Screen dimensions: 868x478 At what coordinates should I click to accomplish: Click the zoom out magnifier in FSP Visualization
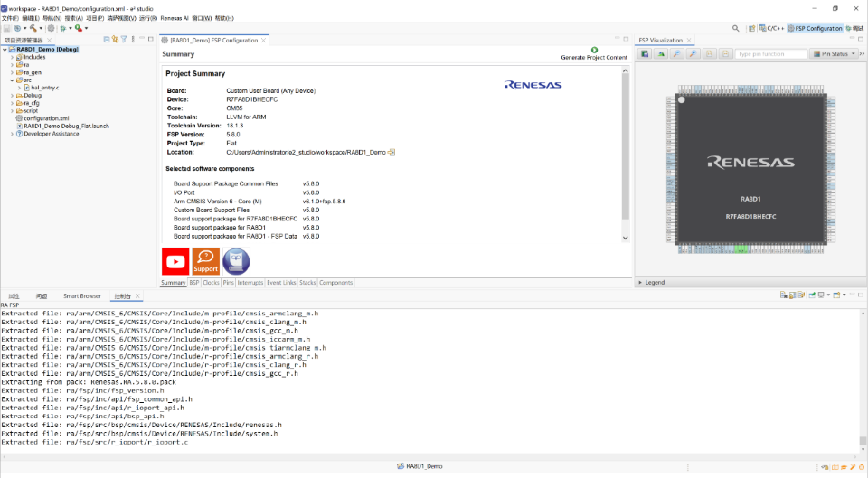(676, 53)
